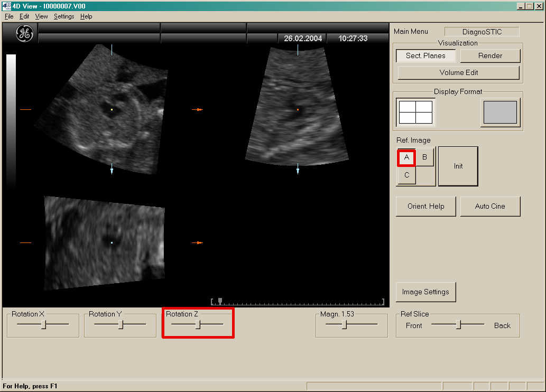Open the File menu

pyautogui.click(x=9, y=16)
